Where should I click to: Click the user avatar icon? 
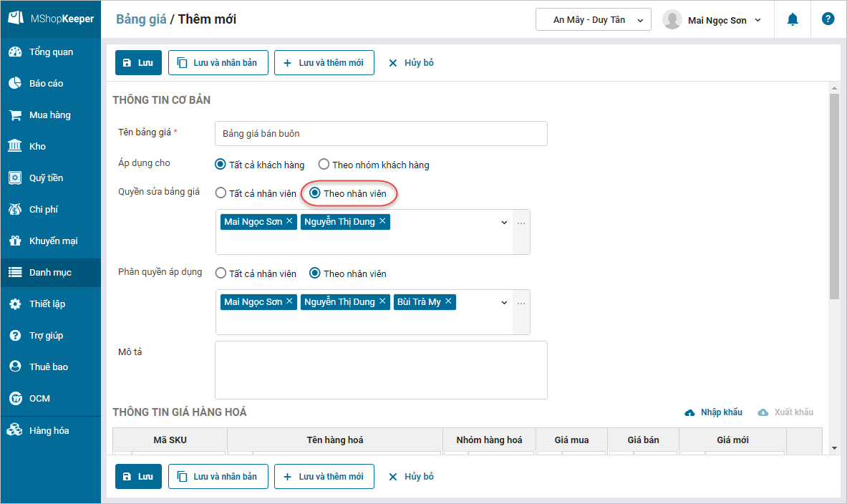click(672, 20)
